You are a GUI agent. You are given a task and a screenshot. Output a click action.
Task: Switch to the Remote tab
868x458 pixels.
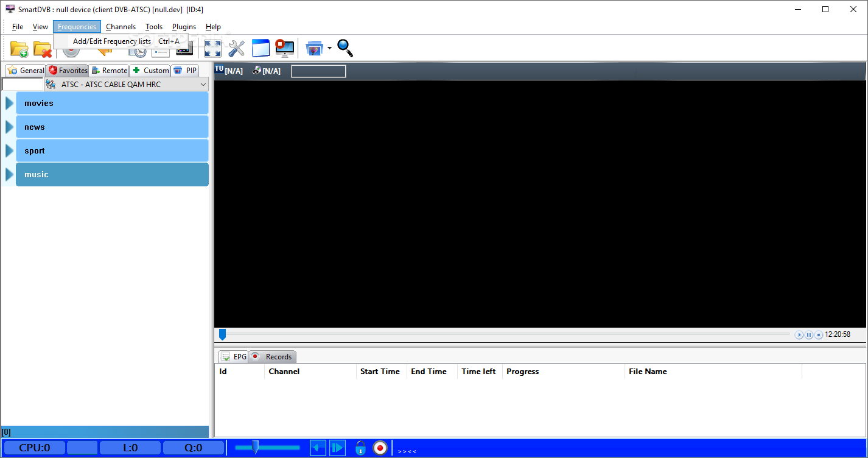[x=109, y=71]
